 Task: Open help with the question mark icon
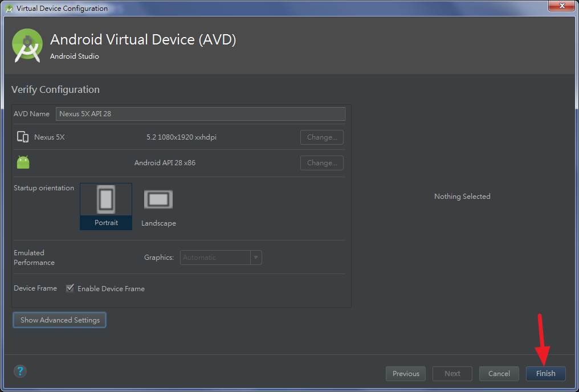21,371
